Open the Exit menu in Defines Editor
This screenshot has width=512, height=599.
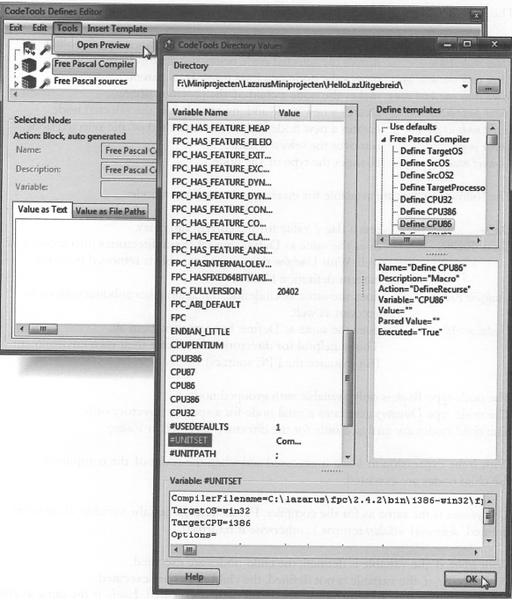click(x=16, y=28)
